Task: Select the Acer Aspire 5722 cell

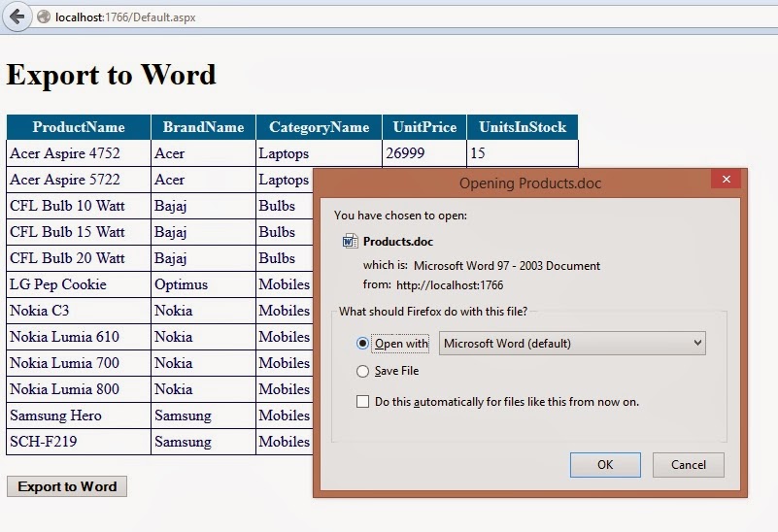Action: click(79, 180)
